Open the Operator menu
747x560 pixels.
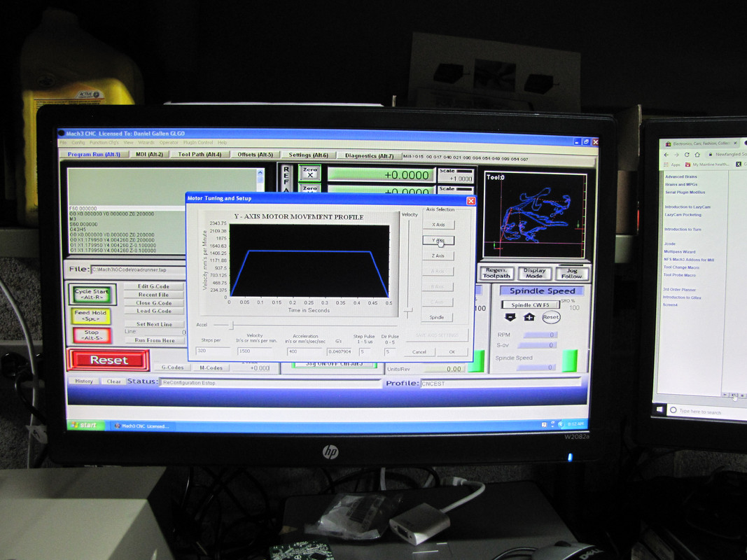coord(169,142)
